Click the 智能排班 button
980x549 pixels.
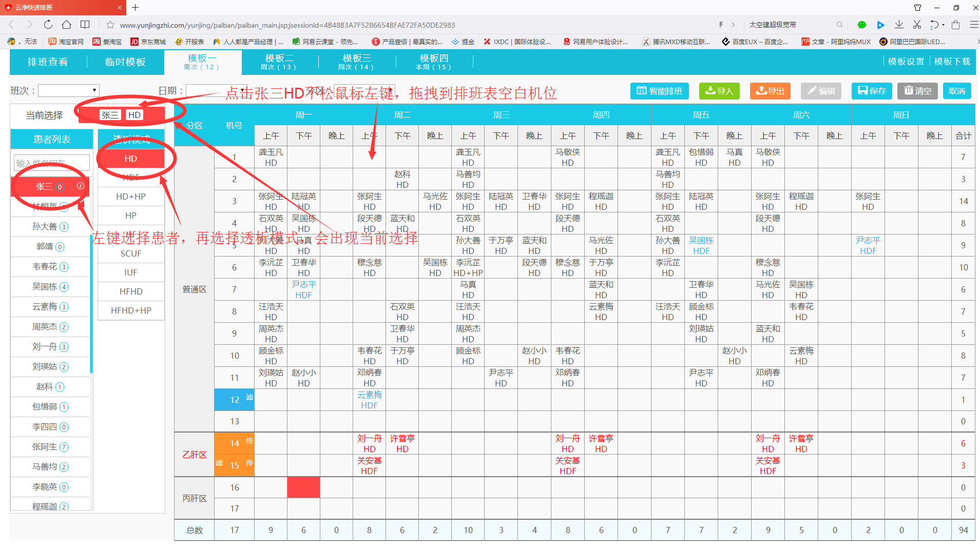click(659, 91)
